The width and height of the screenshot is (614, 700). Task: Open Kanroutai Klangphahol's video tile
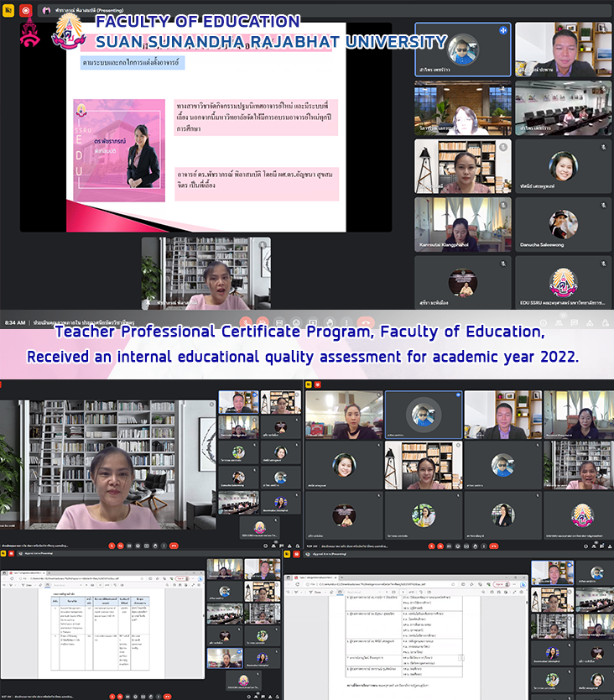click(x=462, y=224)
